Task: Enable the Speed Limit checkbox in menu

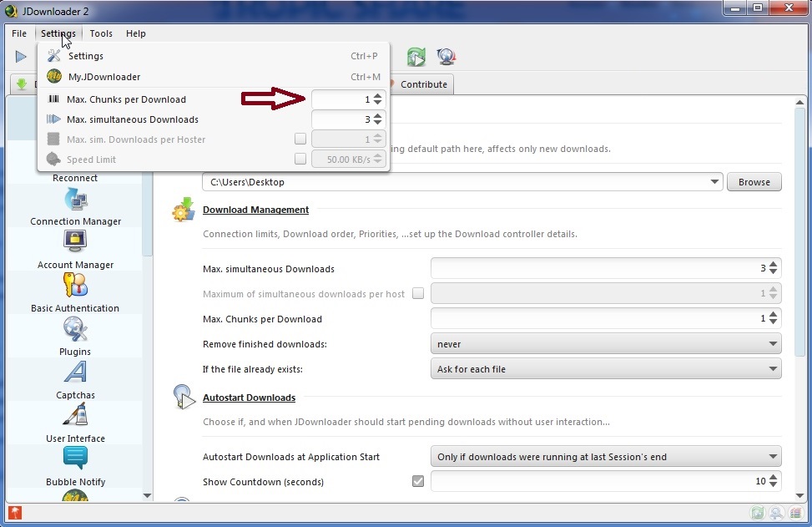Action: pos(300,159)
